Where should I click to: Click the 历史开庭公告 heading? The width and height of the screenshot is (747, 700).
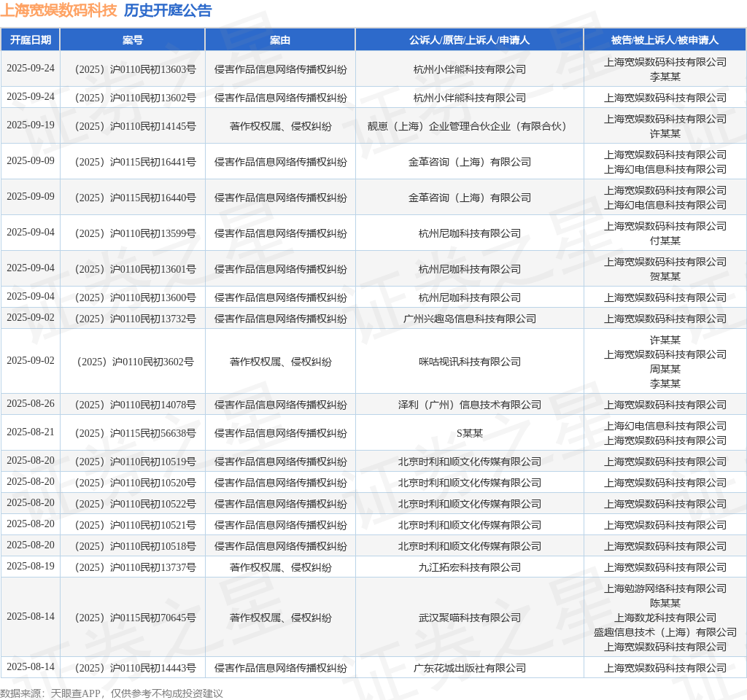coord(168,10)
